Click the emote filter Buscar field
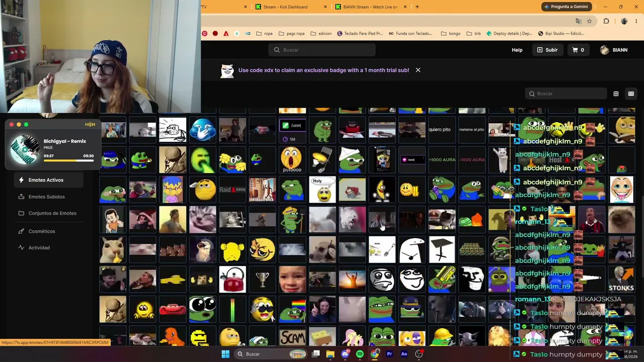644x362 pixels. click(x=566, y=94)
